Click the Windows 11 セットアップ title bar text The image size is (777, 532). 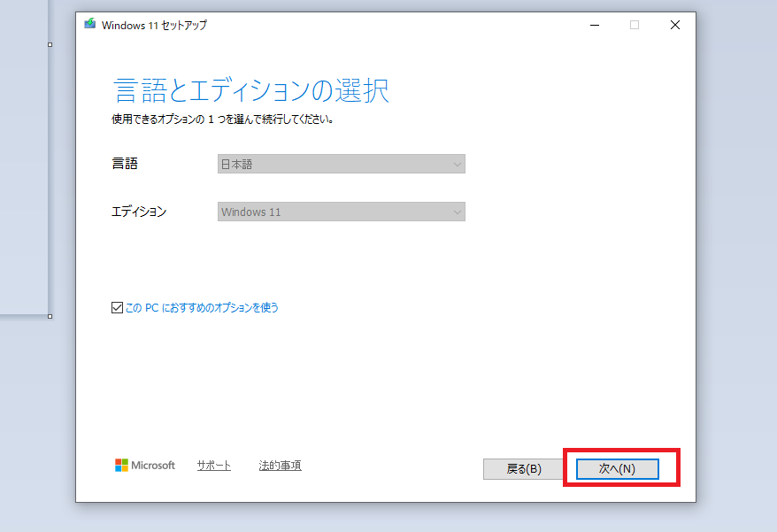tap(154, 25)
